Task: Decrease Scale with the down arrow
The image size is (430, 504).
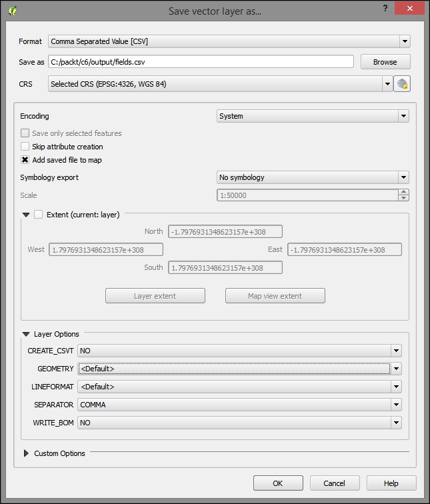Action: (403, 198)
